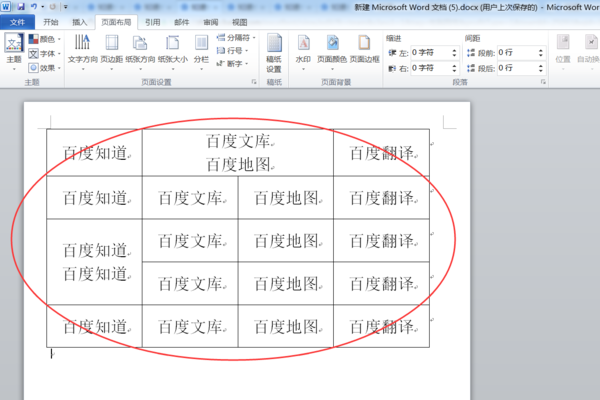Image resolution: width=600 pixels, height=400 pixels.
Task: Decrease left indent with down stepper arrow
Action: [454, 56]
